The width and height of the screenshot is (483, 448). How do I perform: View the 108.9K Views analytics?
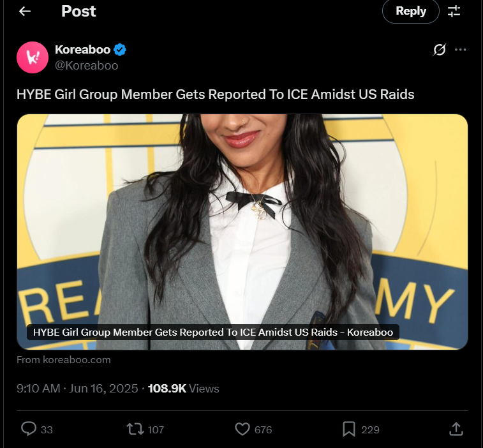pos(184,389)
